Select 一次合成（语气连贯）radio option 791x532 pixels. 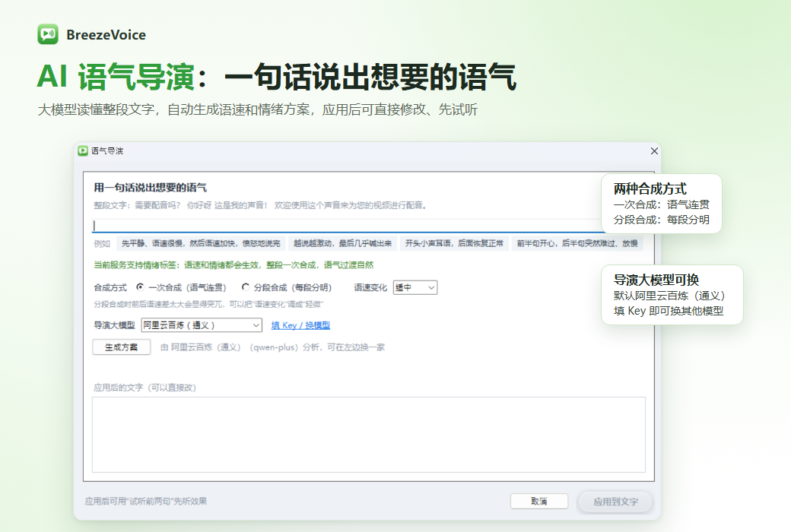click(181, 287)
